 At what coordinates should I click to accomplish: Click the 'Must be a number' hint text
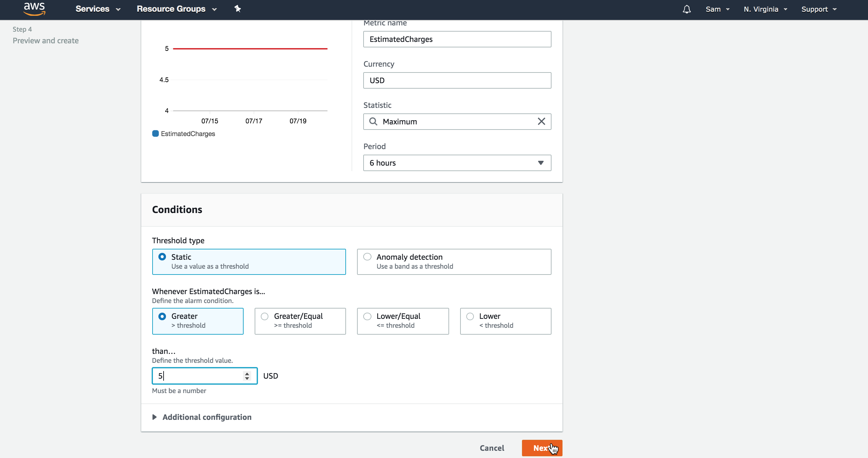[x=179, y=391]
